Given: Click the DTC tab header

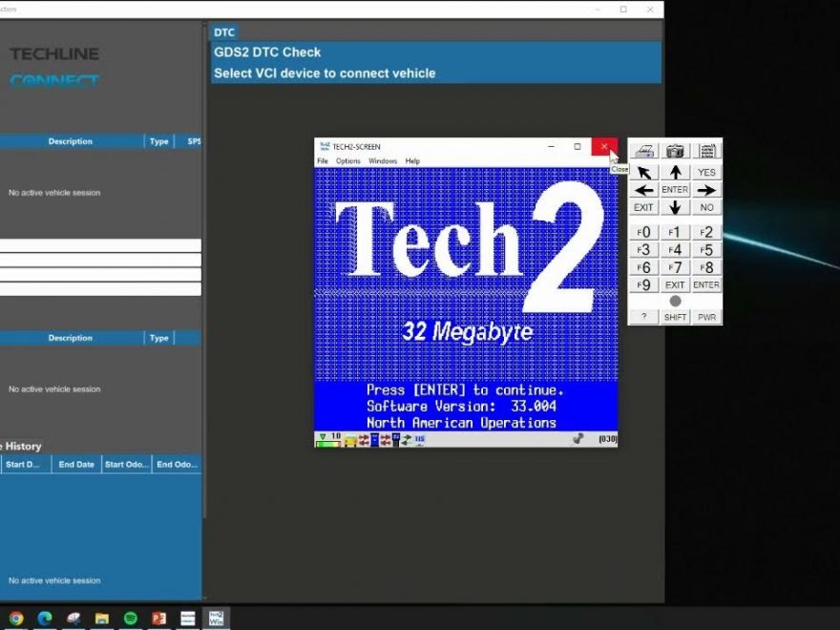Looking at the screenshot, I should coord(224,32).
